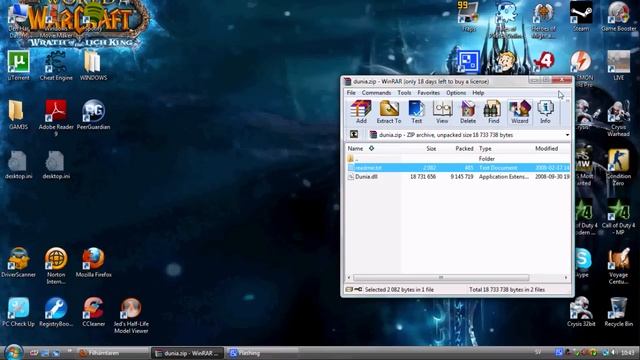Click the View toolbar icon in WinRAR
Image resolution: width=640 pixels, height=360 pixels.
point(442,112)
